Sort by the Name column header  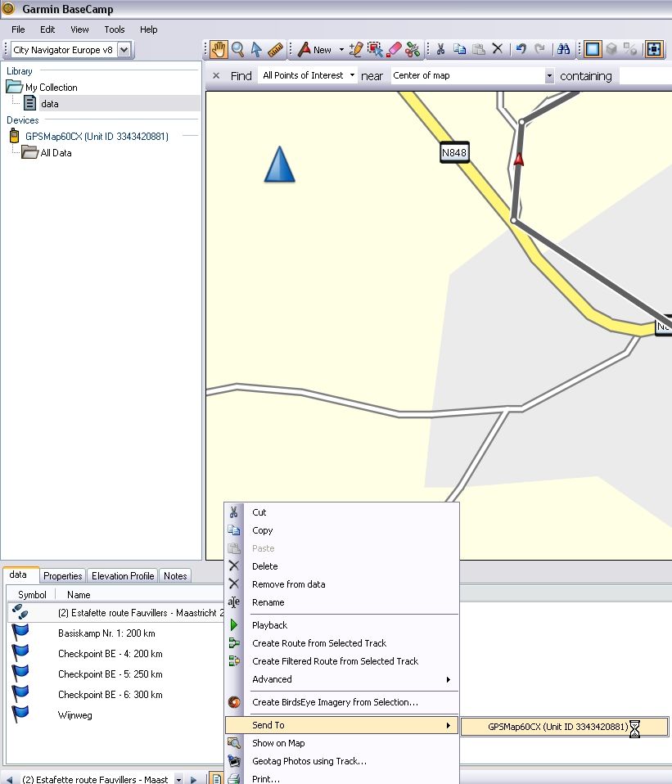click(79, 595)
